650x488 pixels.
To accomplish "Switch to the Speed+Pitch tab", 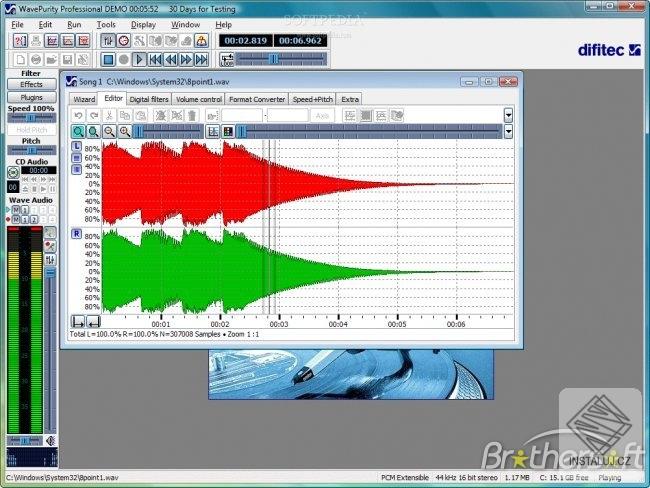I will pos(313,100).
